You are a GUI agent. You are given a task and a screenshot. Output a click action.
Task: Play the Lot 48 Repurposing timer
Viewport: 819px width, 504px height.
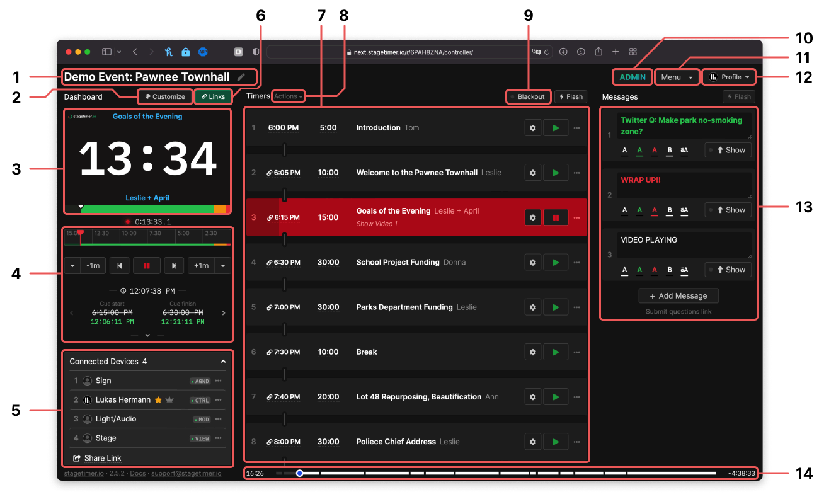pos(556,397)
